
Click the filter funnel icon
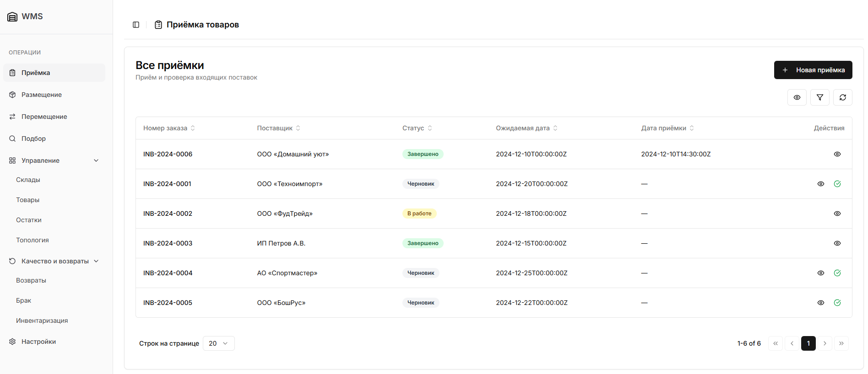click(819, 97)
